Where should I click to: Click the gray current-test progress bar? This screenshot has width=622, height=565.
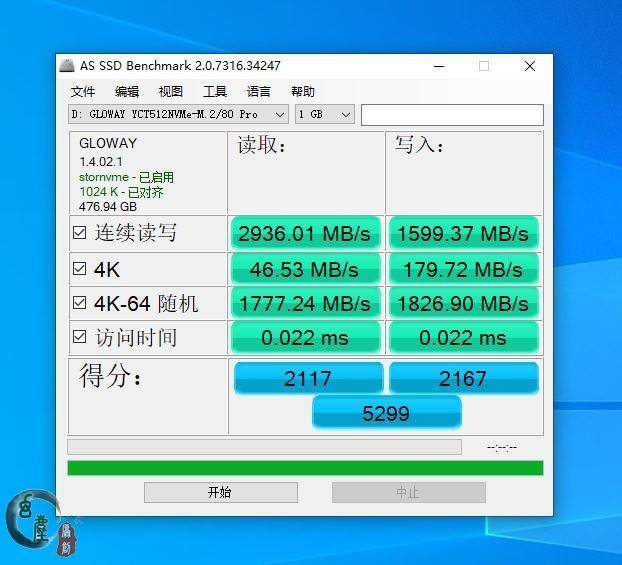click(265, 447)
